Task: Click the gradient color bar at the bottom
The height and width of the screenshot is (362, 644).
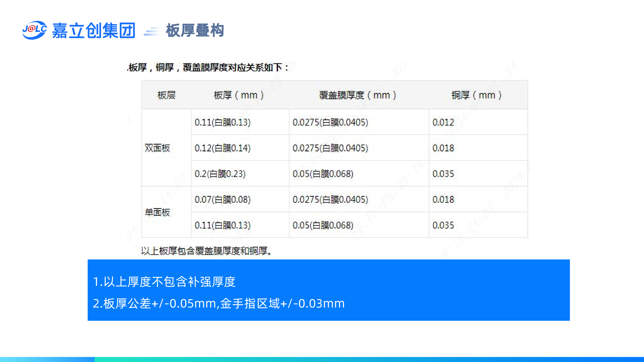Action: tap(322, 359)
